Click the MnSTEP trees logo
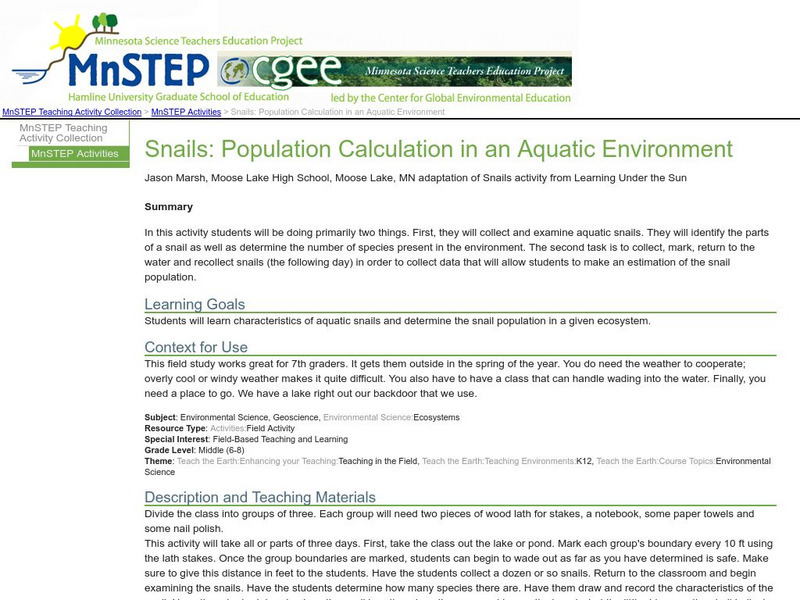The width and height of the screenshot is (800, 600). pyautogui.click(x=105, y=20)
